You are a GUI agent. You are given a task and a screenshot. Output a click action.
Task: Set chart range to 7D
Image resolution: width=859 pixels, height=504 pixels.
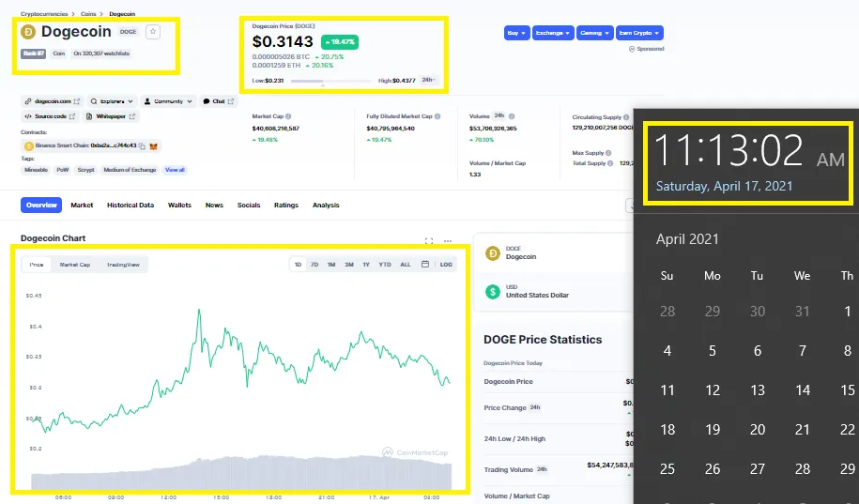314,265
